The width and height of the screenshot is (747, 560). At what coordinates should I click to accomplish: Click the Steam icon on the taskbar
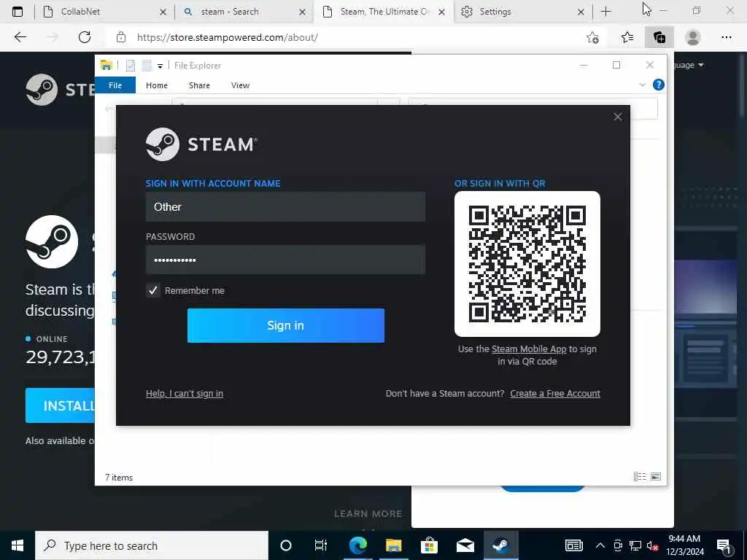[x=500, y=545]
